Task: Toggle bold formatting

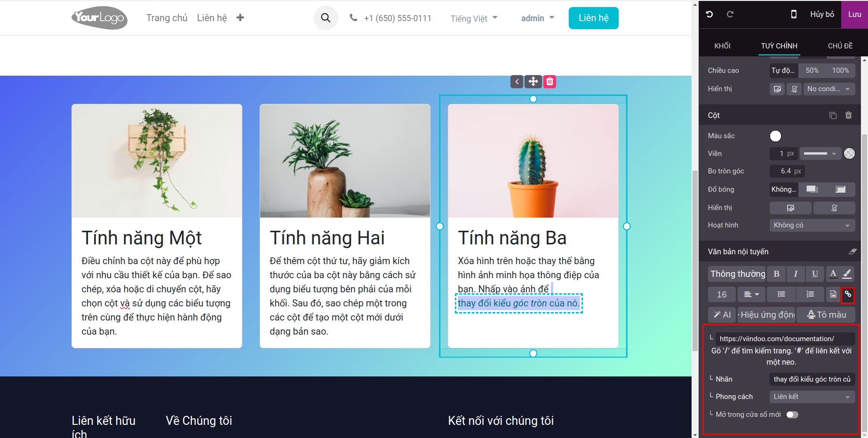Action: coord(776,274)
